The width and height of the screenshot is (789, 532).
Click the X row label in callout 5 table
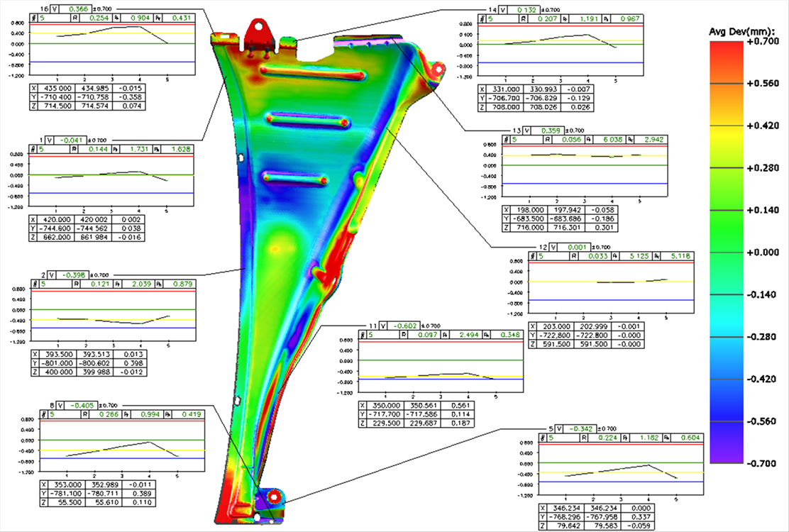click(x=543, y=509)
